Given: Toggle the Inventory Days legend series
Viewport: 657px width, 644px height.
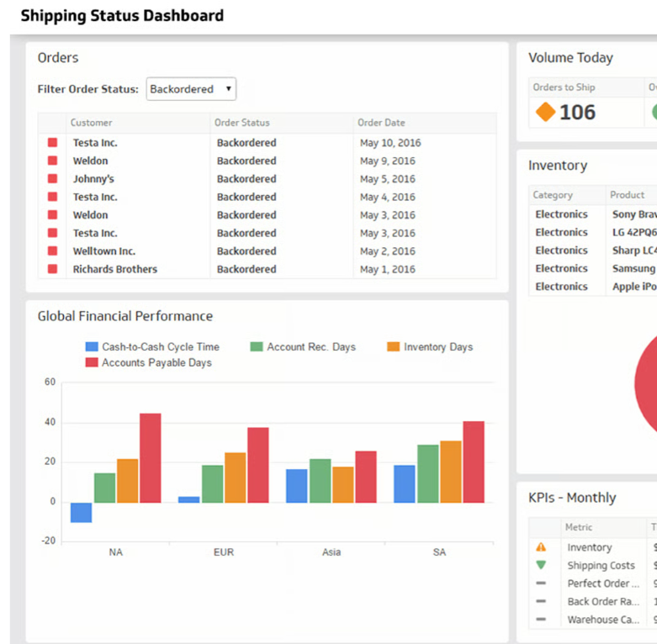Looking at the screenshot, I should (x=430, y=346).
